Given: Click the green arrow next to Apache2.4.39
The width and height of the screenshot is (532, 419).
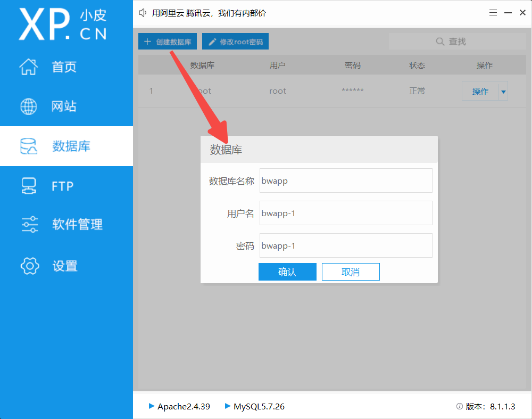Looking at the screenshot, I should click(x=151, y=406).
